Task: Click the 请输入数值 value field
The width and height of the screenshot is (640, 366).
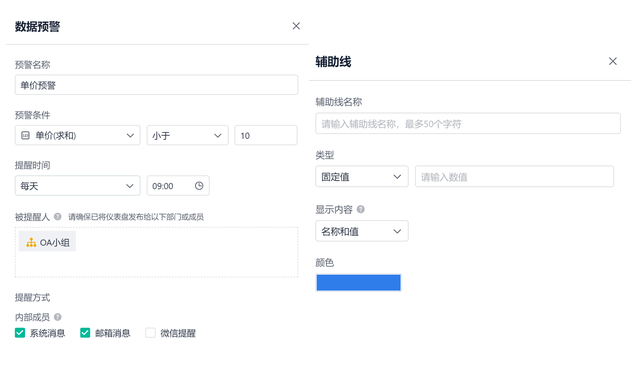Action: point(514,176)
